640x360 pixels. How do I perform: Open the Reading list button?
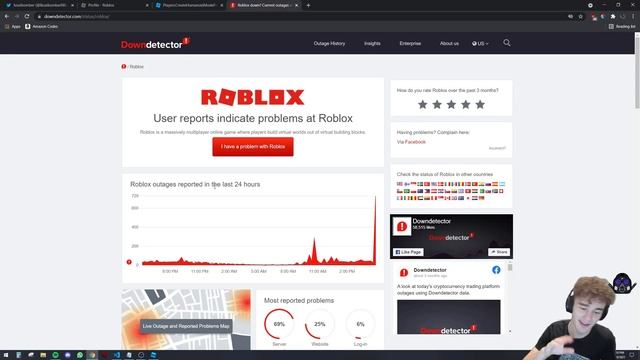tap(622, 27)
